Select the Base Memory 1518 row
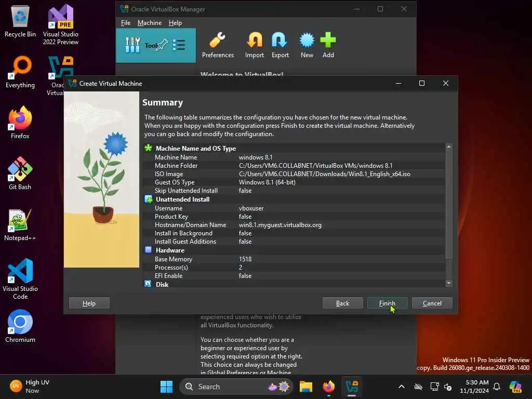Viewport: 532px width, 399px height. (x=294, y=259)
